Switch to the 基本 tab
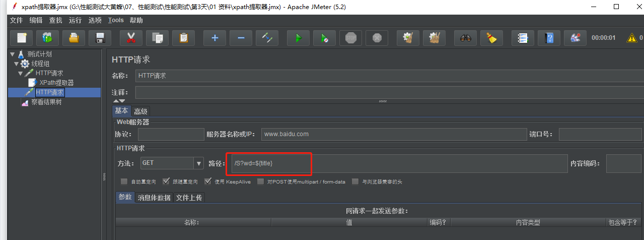The image size is (644, 240). pos(121,111)
